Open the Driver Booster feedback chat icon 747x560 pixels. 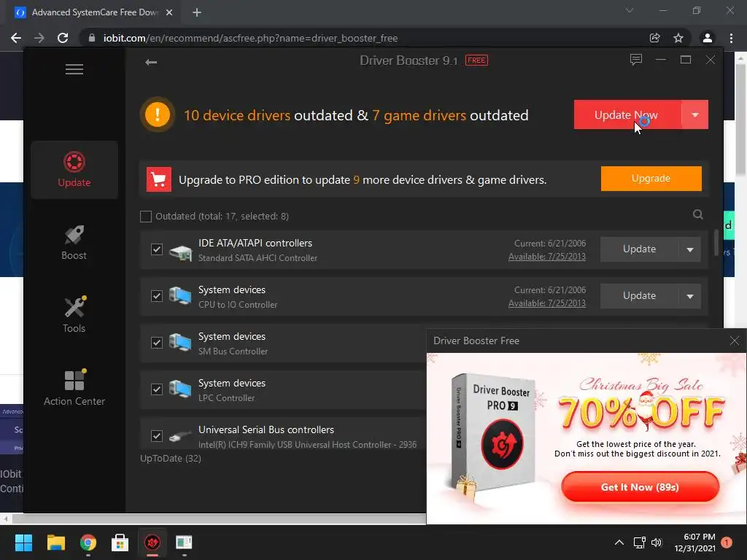[x=635, y=60]
